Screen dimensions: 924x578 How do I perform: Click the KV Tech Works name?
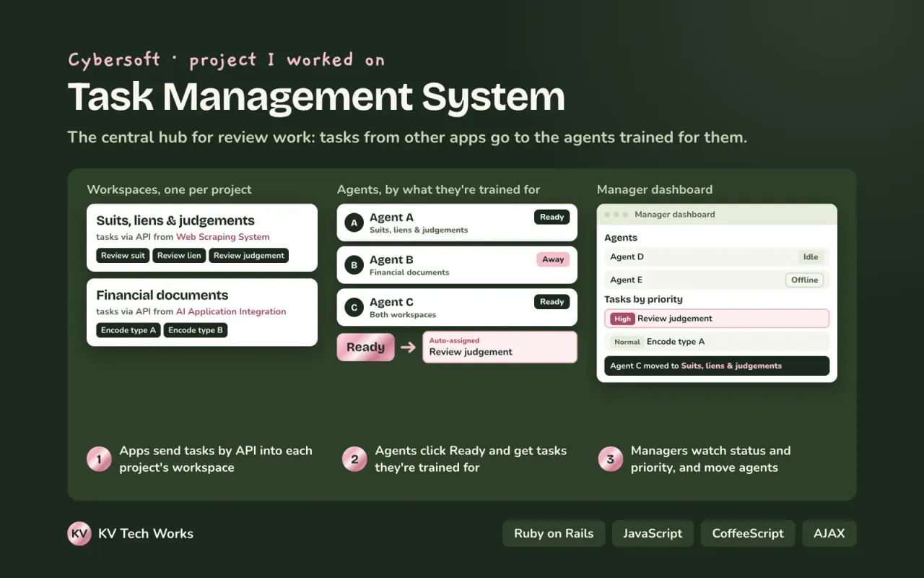click(x=146, y=534)
